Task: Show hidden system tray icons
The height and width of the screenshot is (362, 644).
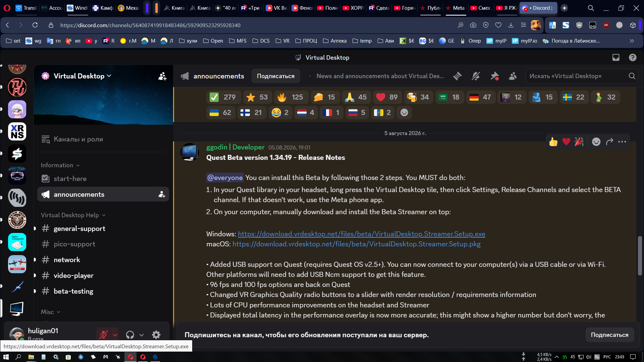Action: pos(557,357)
